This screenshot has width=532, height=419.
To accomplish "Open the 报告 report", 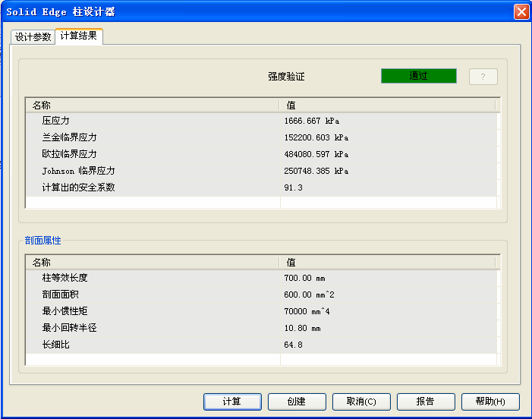I will pos(426,402).
